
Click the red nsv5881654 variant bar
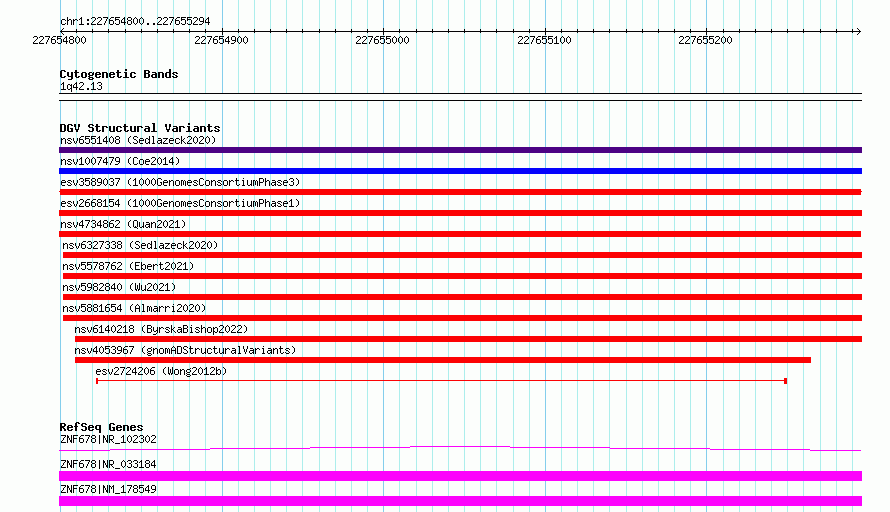[x=462, y=318]
